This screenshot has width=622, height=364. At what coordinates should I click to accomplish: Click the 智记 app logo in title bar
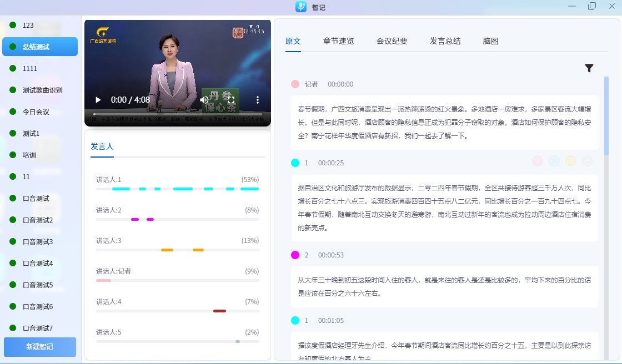301,7
